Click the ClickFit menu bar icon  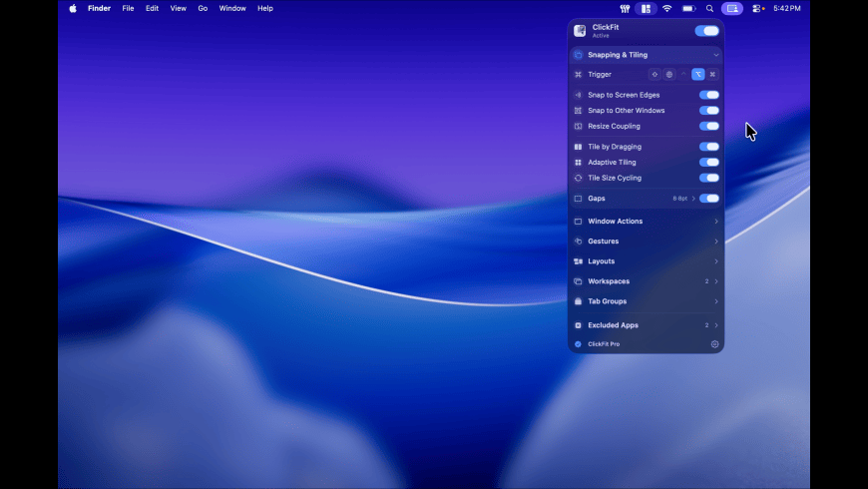[646, 8]
